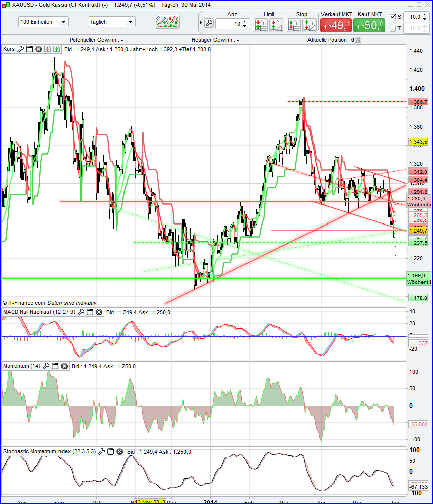Click the Verkauf MKT 1.249,4 sell button
This screenshot has height=504, width=433.
pyautogui.click(x=336, y=24)
